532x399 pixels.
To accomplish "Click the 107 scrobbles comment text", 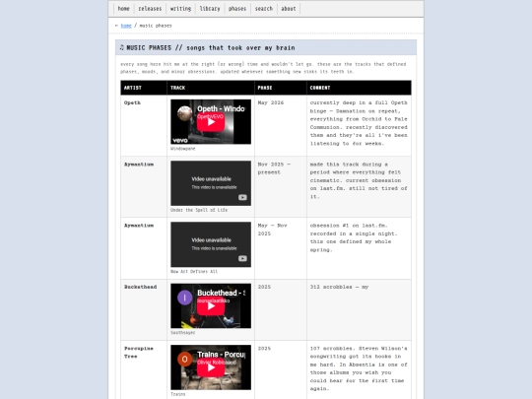I will (359, 368).
